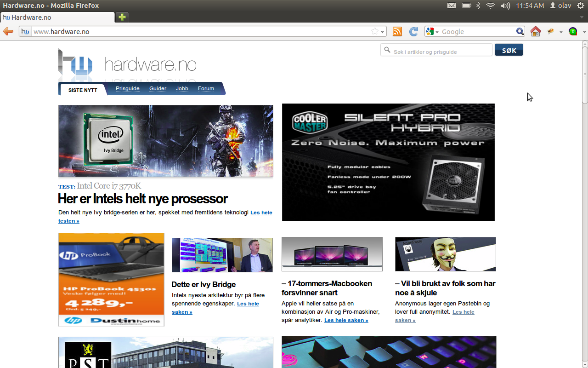Click 'TEST:' label above main headline
The width and height of the screenshot is (588, 368).
[67, 187]
